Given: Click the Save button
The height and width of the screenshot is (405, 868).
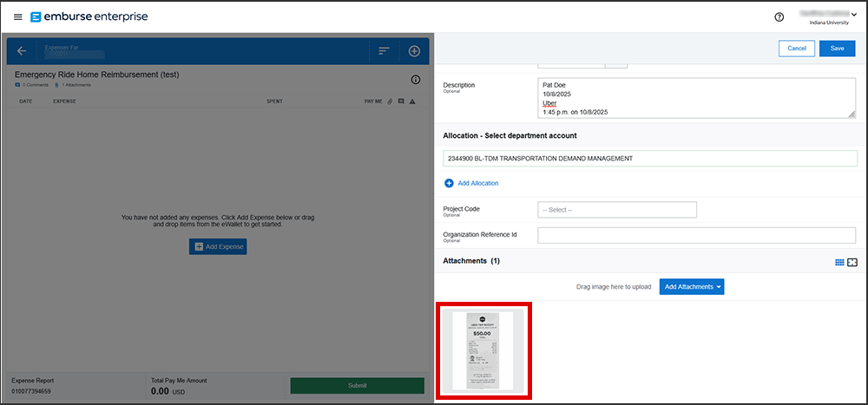Looking at the screenshot, I should pos(837,49).
